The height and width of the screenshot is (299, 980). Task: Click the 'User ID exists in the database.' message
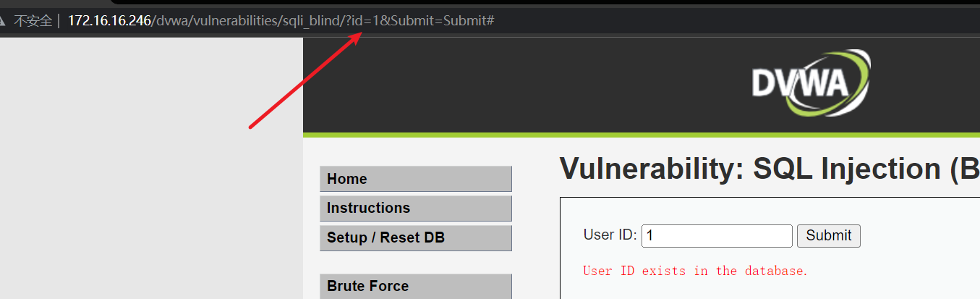point(695,271)
